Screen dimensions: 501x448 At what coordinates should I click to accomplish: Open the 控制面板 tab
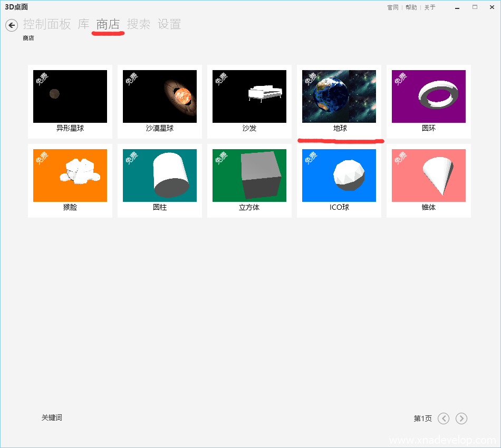47,24
